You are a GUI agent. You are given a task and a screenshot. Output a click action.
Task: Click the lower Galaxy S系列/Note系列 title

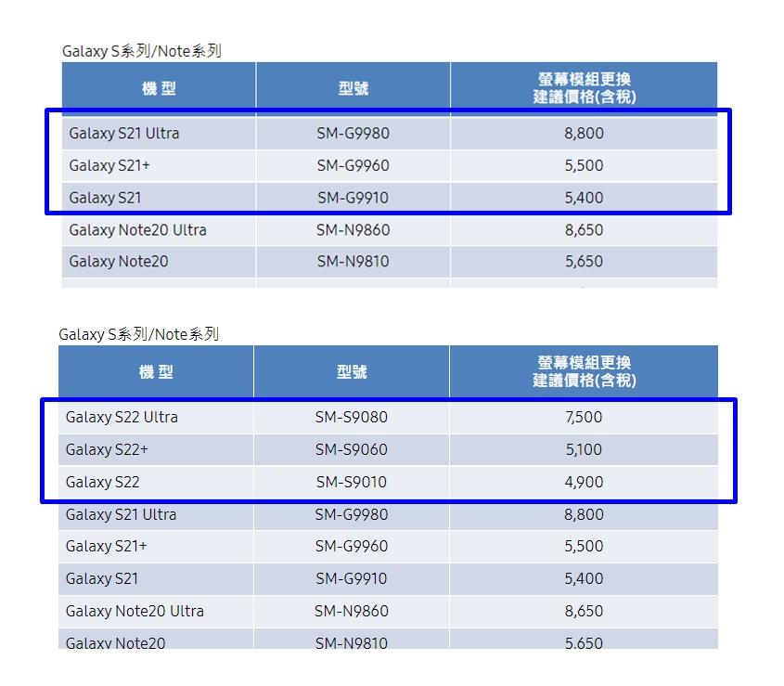138,334
